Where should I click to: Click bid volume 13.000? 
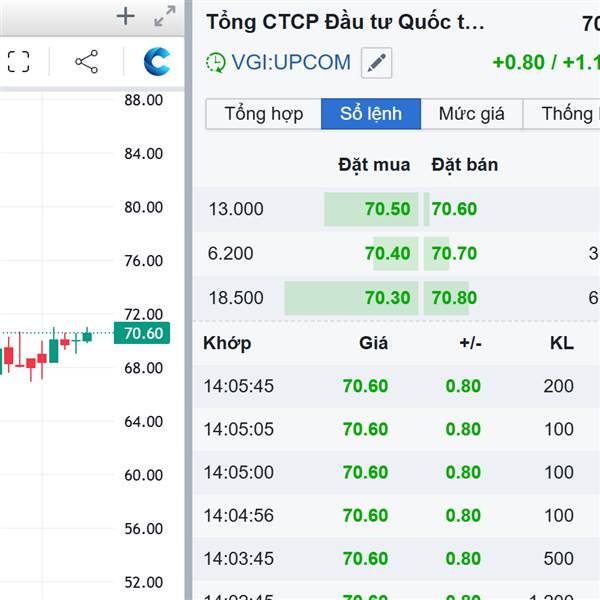(x=236, y=209)
